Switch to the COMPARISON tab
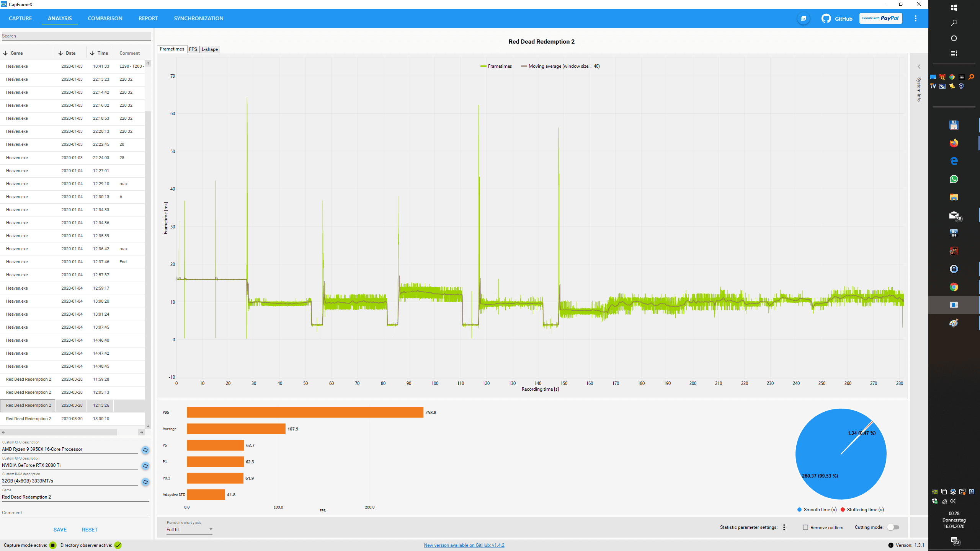 point(105,18)
